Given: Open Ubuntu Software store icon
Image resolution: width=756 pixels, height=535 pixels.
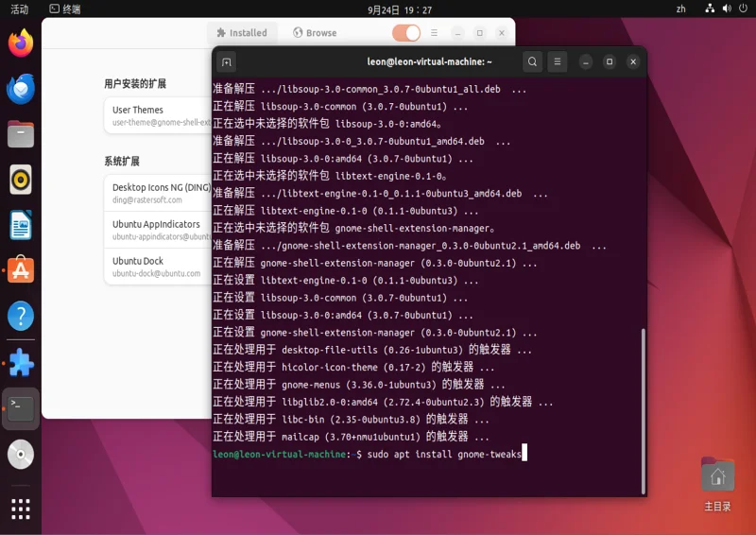Looking at the screenshot, I should click(x=21, y=270).
